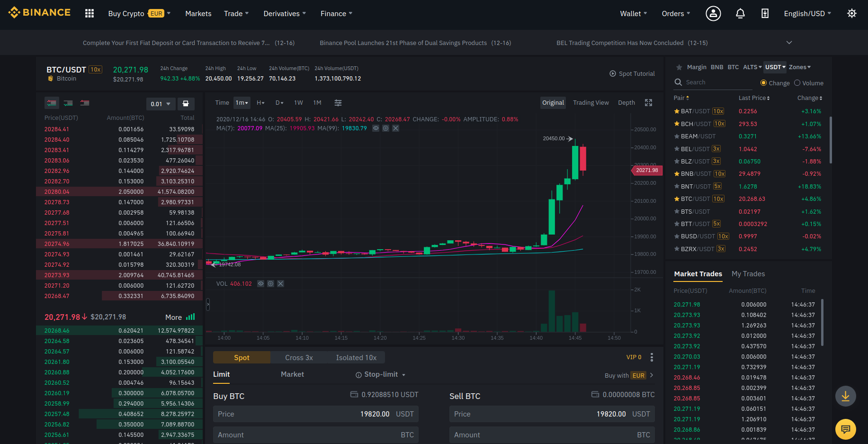Screen dimensions: 868x444
Task: Open the chat support bubble icon
Action: tap(845, 429)
